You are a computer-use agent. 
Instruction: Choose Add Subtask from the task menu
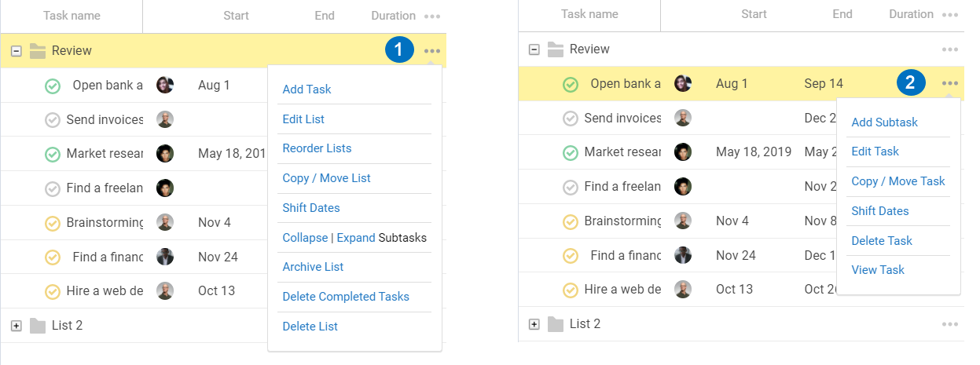pyautogui.click(x=884, y=122)
